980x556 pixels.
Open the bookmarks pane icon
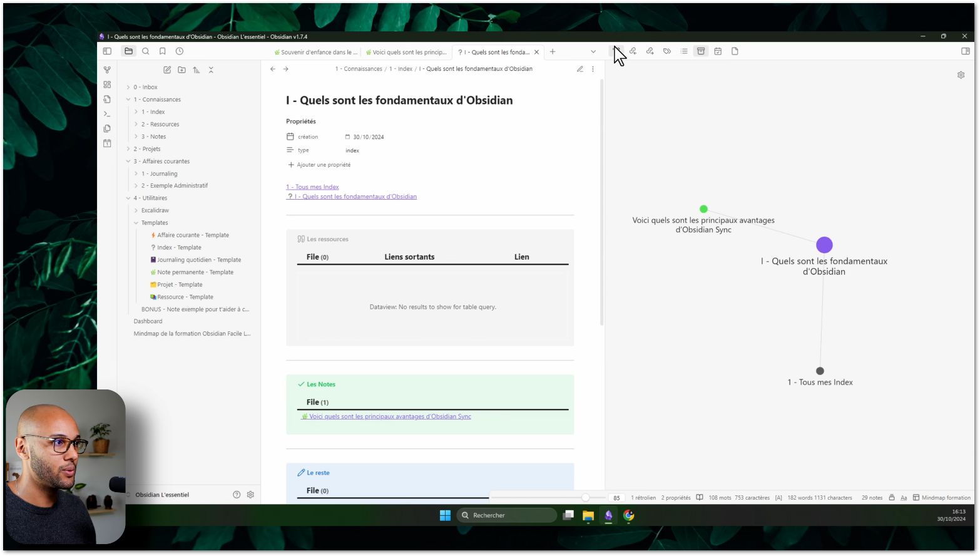click(163, 51)
